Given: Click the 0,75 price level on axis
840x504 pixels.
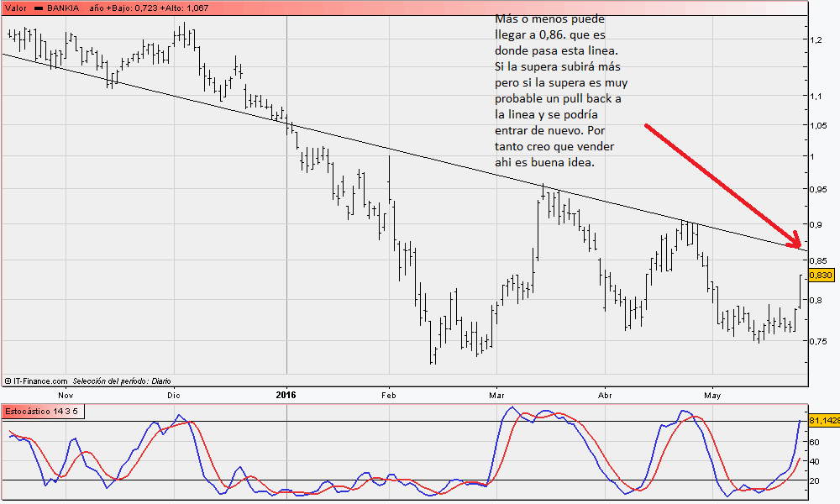Looking at the screenshot, I should pos(820,341).
